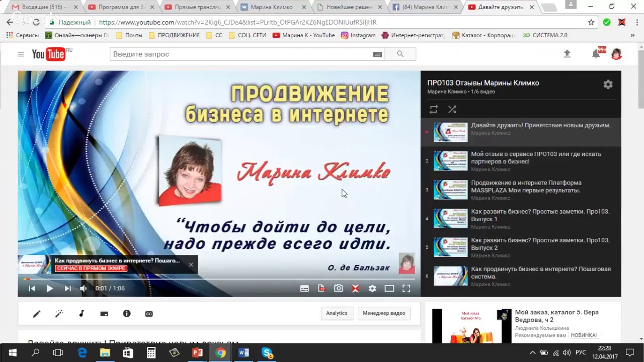Image resolution: width=644 pixels, height=362 pixels.
Task: Switch to 'Программа для В' tab
Action: pos(121,7)
